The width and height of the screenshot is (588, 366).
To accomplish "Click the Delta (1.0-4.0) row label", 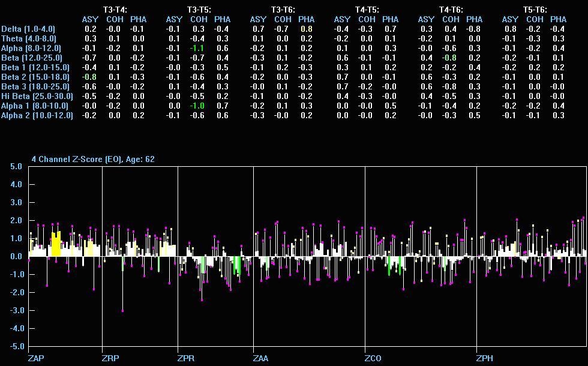I will pyautogui.click(x=28, y=29).
